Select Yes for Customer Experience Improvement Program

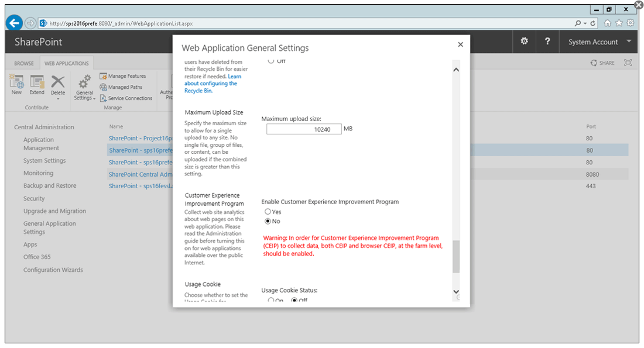[x=268, y=212]
